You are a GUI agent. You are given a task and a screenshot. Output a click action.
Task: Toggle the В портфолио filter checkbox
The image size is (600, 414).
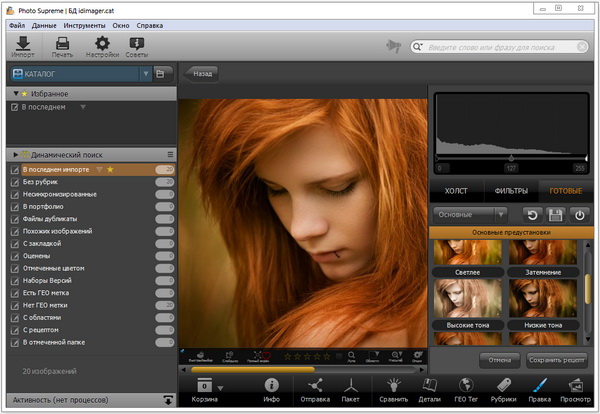click(14, 206)
